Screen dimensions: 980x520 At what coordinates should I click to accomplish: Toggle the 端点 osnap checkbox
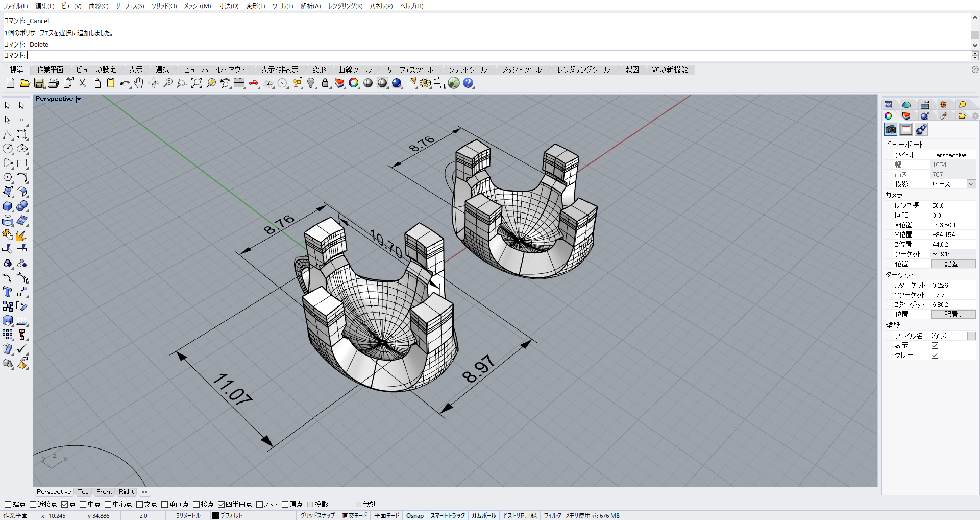8,504
